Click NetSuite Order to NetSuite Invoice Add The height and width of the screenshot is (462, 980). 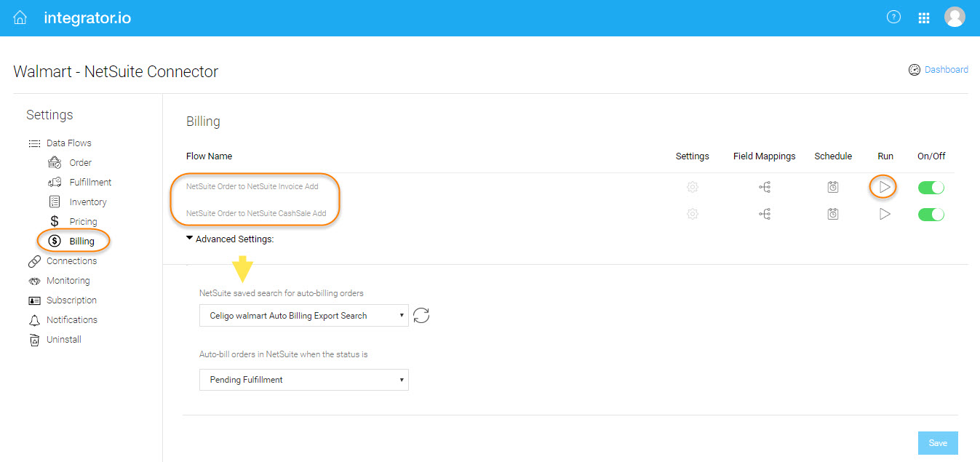click(x=252, y=187)
